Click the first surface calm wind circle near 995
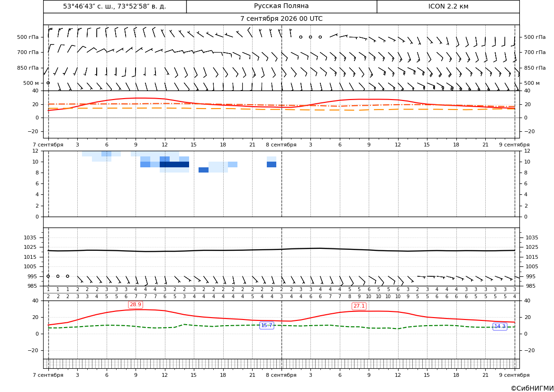Image resolution: width=554 pixels, height=392 pixels. tap(48, 276)
